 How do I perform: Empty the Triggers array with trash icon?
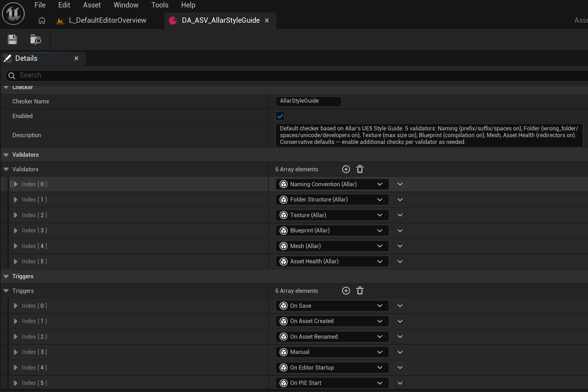tap(360, 291)
